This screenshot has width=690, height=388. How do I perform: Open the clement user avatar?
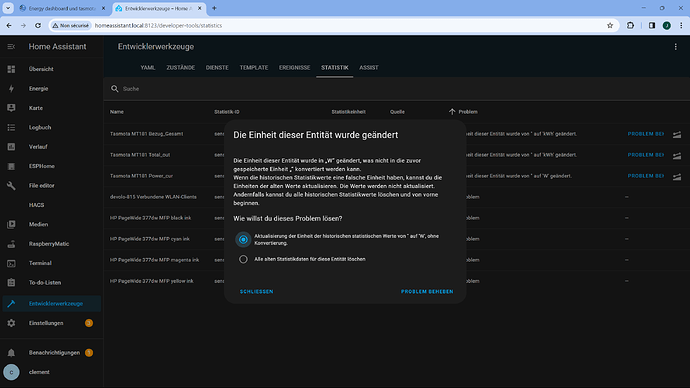tap(11, 372)
